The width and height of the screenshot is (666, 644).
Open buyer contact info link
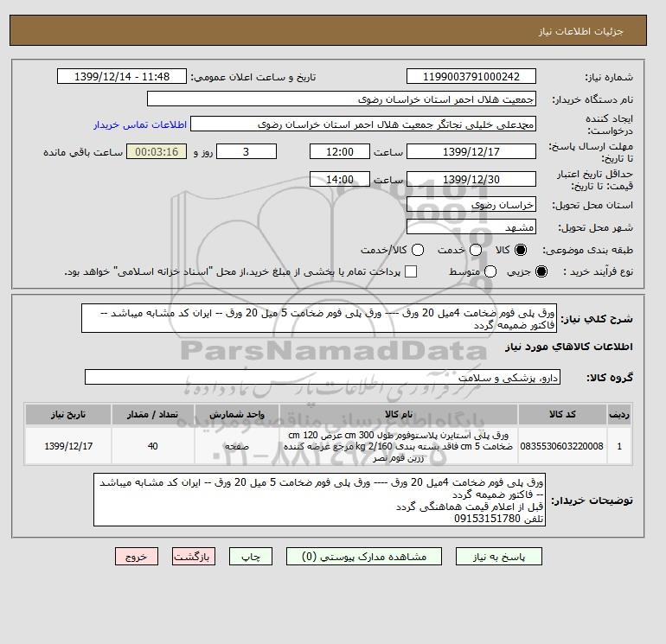pyautogui.click(x=140, y=124)
